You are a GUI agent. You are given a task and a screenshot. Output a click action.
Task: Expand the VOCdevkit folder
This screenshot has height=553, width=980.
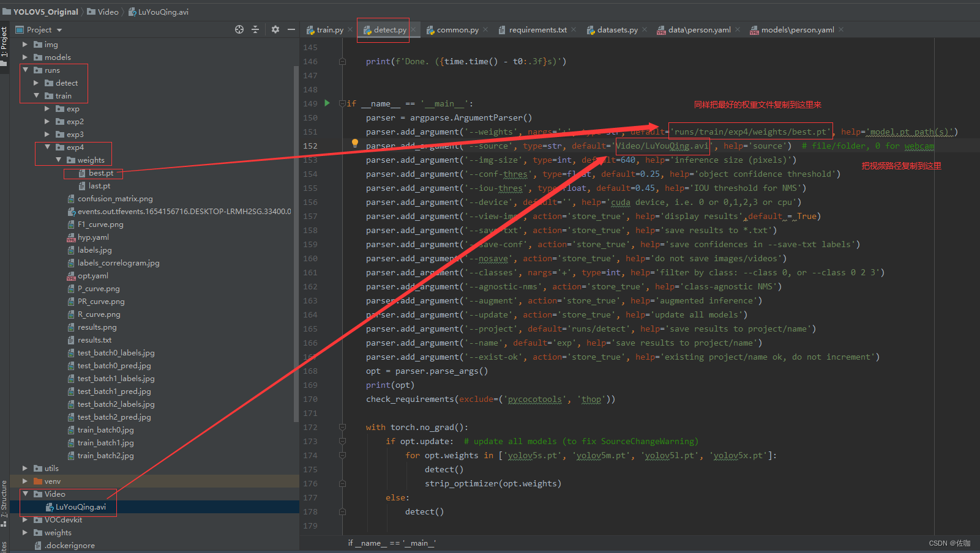[x=25, y=519]
